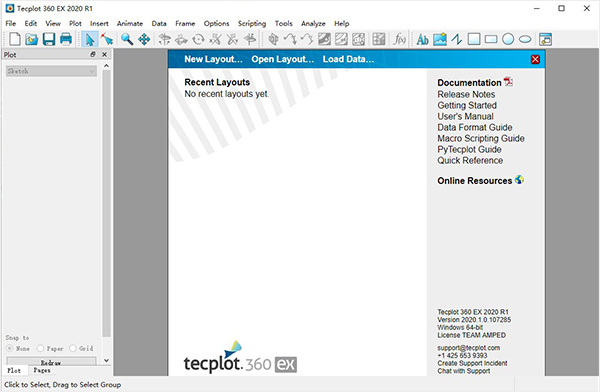The image size is (600, 392).
Task: Click the Redraw button
Action: 51,361
